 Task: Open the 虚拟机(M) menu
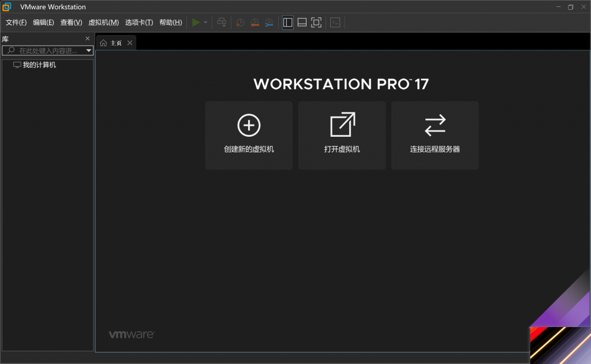click(x=104, y=22)
